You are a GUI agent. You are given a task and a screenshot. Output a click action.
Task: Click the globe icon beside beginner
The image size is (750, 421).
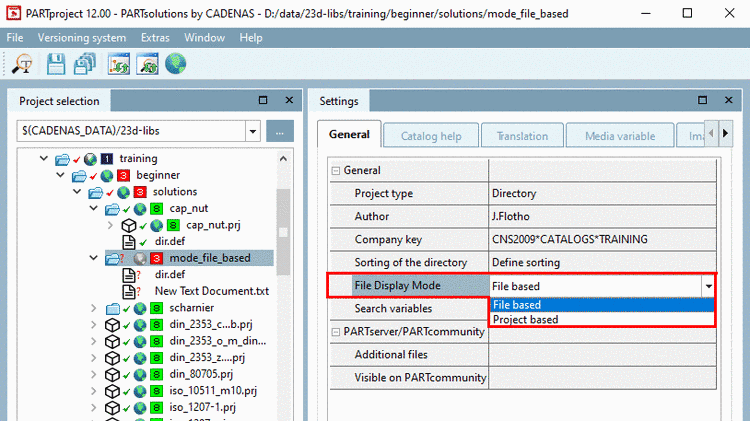[107, 176]
